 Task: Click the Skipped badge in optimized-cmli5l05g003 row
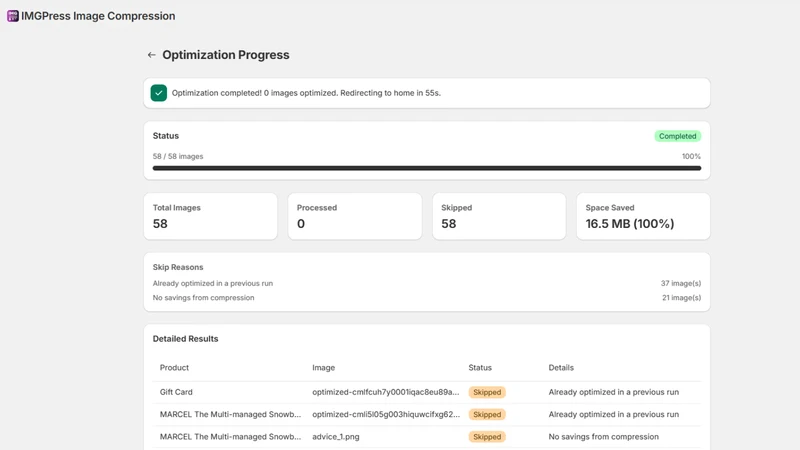tap(487, 415)
